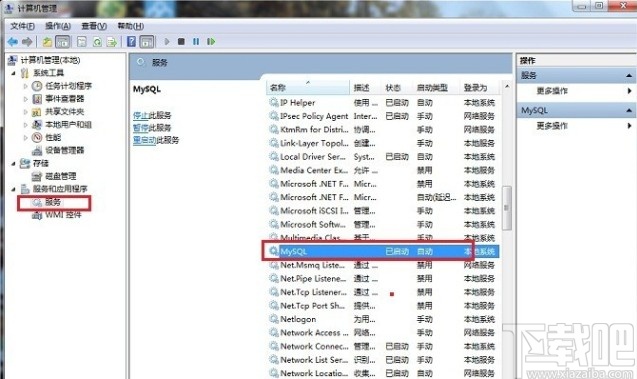Viewport: 637px width, 379px height.
Task: Select 计算机管理(本地) root node
Action: (50, 60)
